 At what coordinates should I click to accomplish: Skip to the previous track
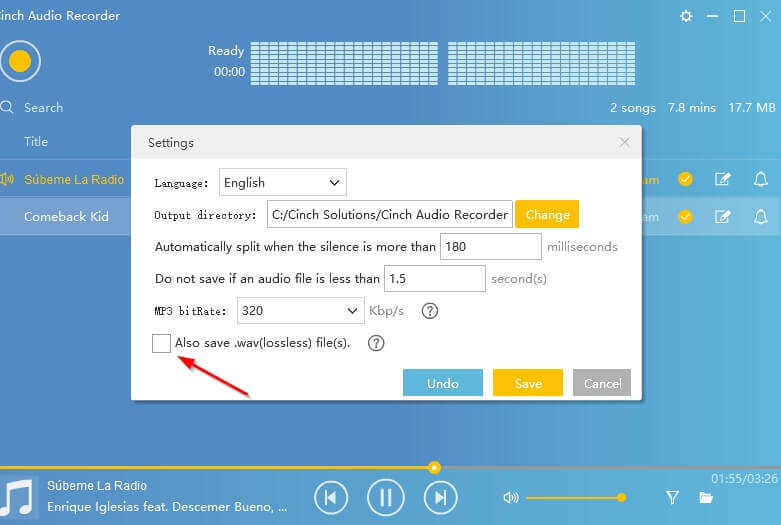click(331, 498)
